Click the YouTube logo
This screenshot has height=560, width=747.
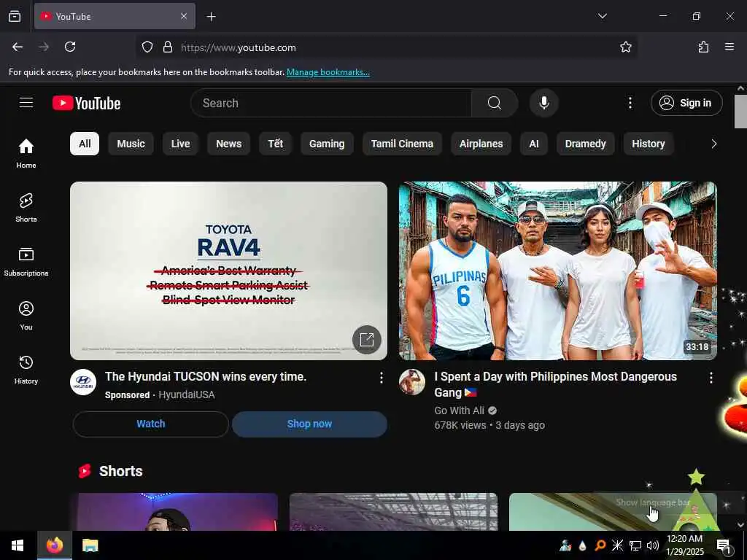pyautogui.click(x=86, y=103)
